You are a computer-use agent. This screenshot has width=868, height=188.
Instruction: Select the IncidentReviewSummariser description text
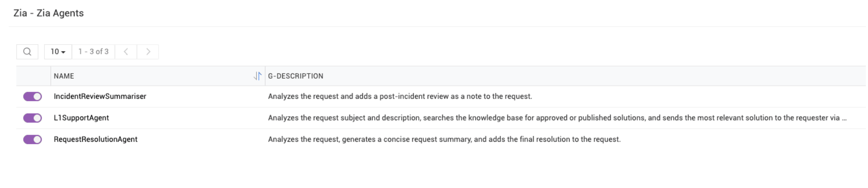pos(400,96)
